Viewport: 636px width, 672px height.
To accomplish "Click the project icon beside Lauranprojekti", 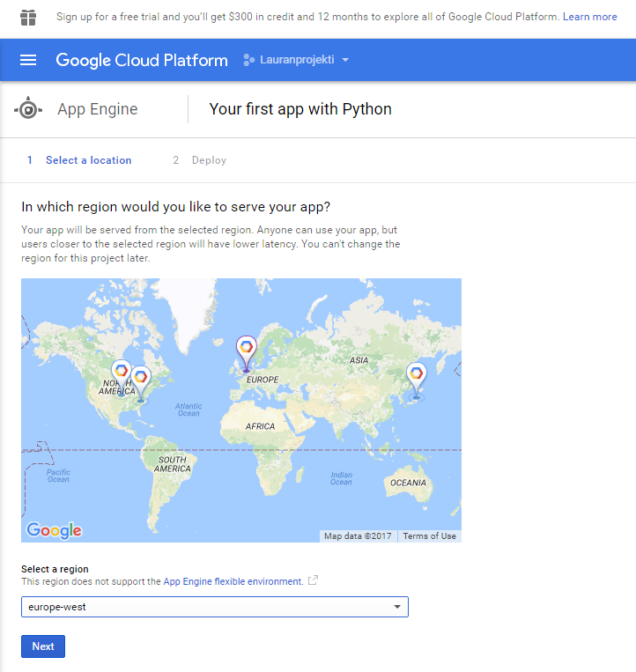I will [248, 60].
